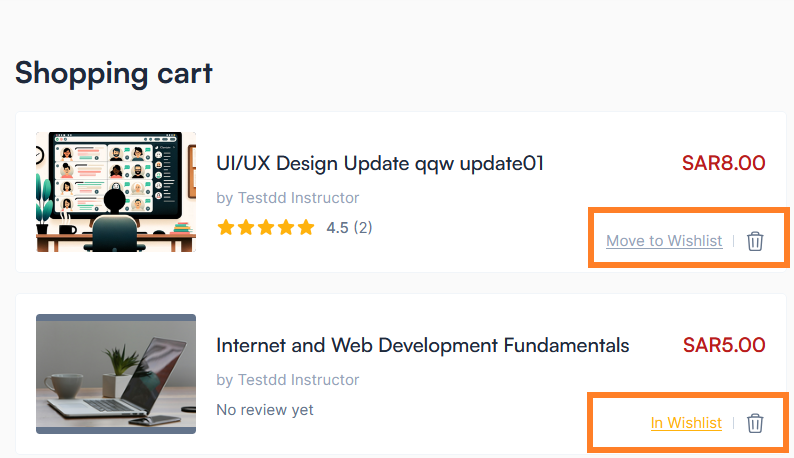
Task: Delete UI/UX Design course with trash icon
Action: pyautogui.click(x=755, y=241)
